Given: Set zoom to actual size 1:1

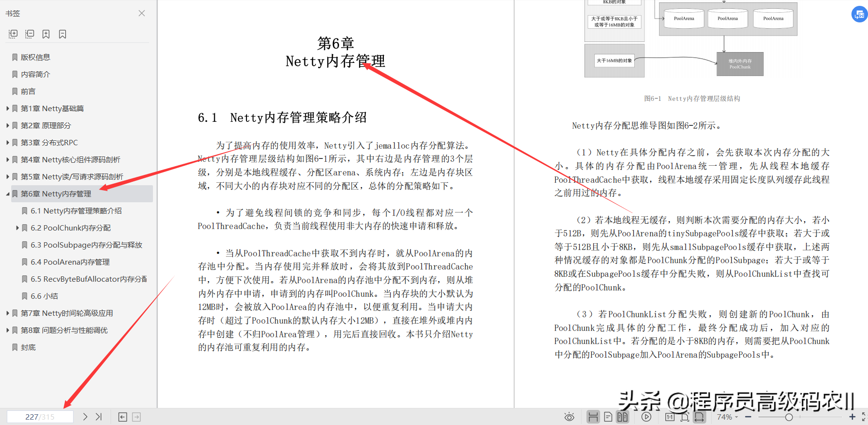Looking at the screenshot, I should (x=670, y=417).
